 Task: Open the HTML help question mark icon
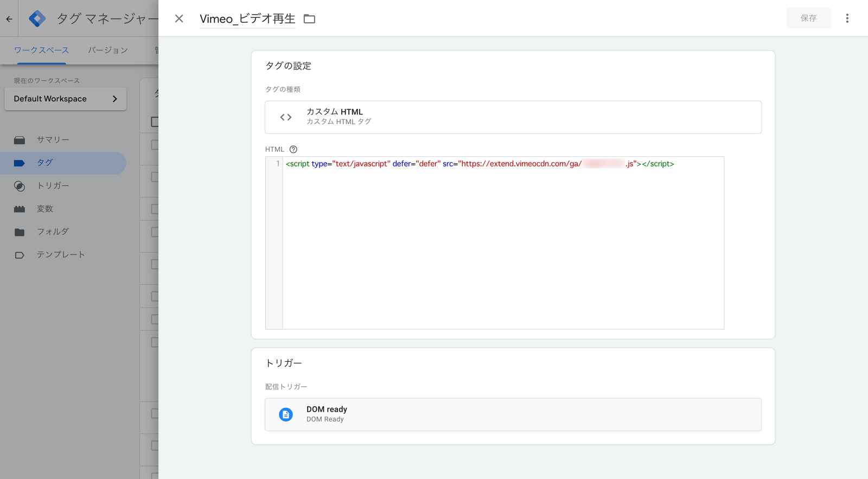[293, 149]
